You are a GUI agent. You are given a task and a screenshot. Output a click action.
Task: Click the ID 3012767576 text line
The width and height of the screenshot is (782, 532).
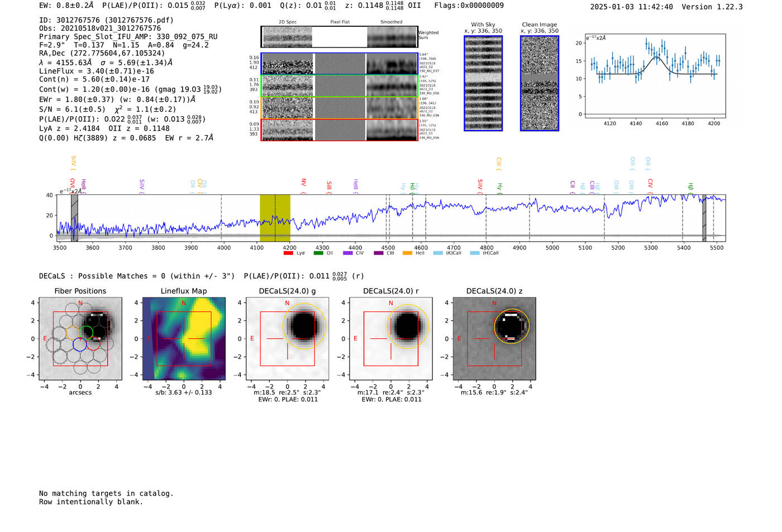click(x=106, y=20)
